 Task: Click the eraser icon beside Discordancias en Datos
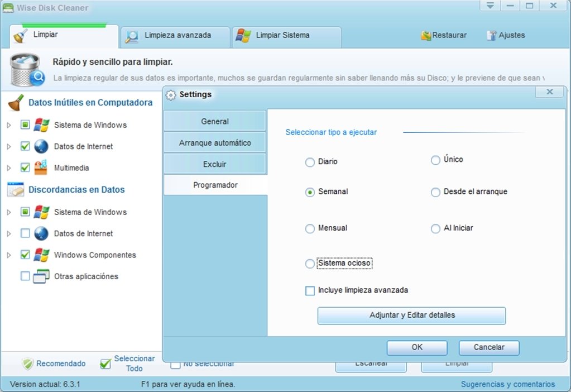(x=15, y=189)
